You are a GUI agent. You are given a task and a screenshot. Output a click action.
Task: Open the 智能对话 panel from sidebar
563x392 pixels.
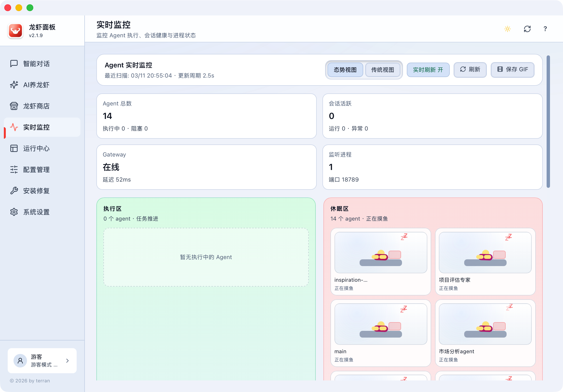coord(36,64)
